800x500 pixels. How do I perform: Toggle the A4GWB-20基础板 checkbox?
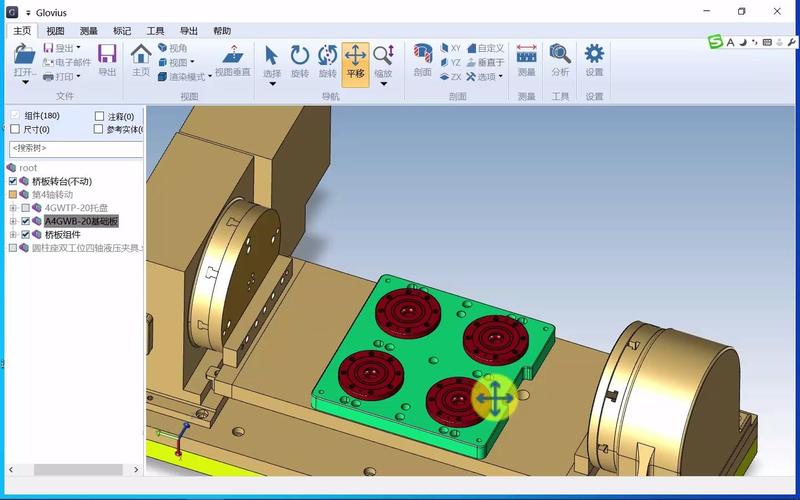point(26,221)
